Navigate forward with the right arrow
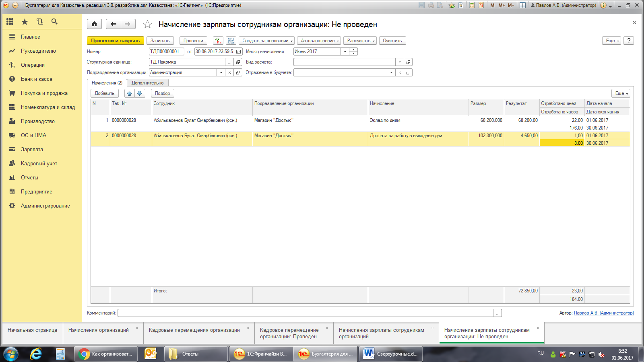The height and width of the screenshot is (362, 644). 128,24
